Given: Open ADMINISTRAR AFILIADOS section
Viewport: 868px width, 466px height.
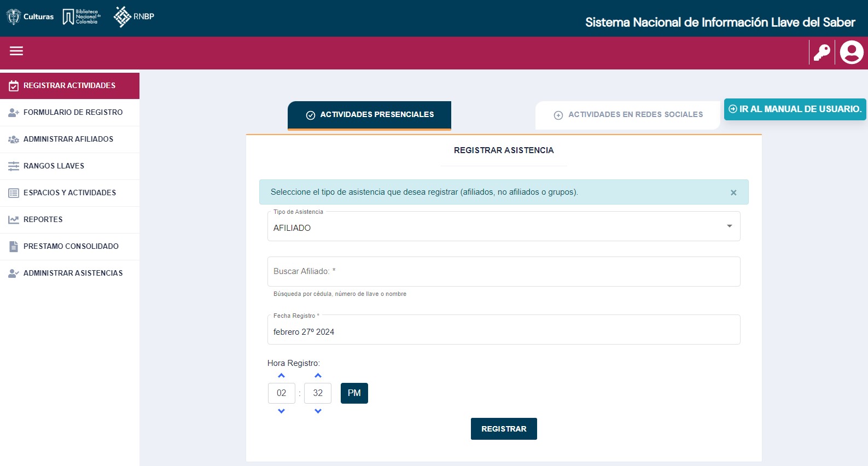Looking at the screenshot, I should pyautogui.click(x=69, y=139).
